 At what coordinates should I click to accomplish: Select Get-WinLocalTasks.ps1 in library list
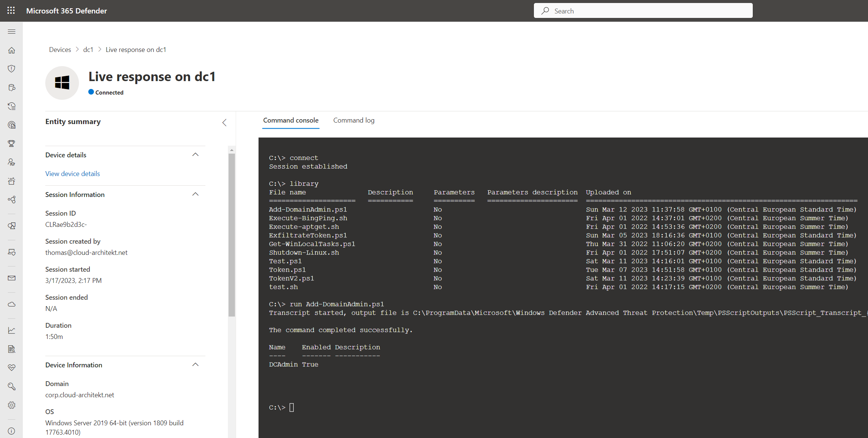tap(312, 244)
